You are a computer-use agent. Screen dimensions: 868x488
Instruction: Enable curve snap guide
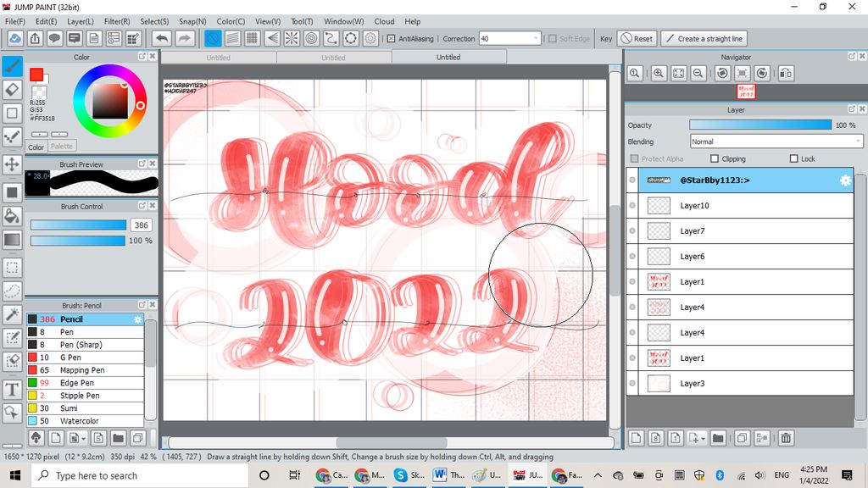331,39
